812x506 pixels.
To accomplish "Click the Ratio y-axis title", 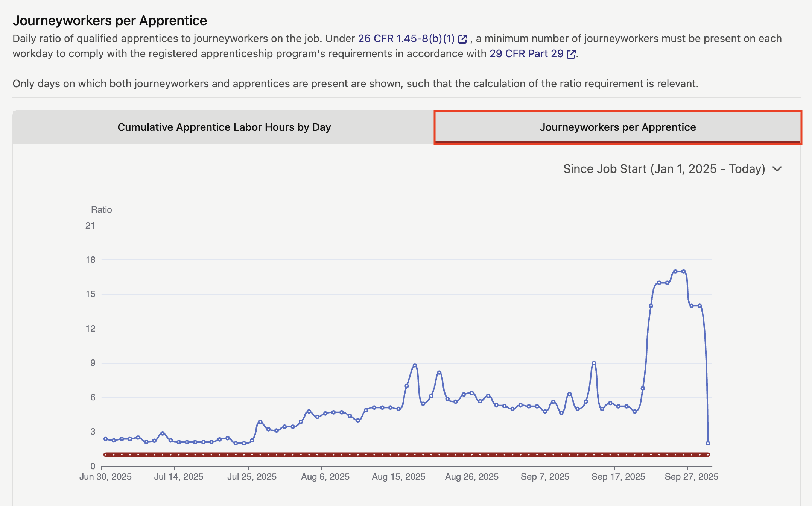I will coord(101,210).
